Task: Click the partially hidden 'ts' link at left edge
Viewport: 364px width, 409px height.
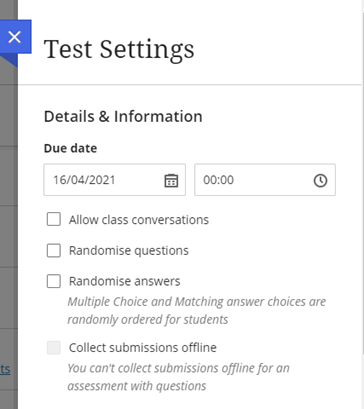Action: coord(5,369)
